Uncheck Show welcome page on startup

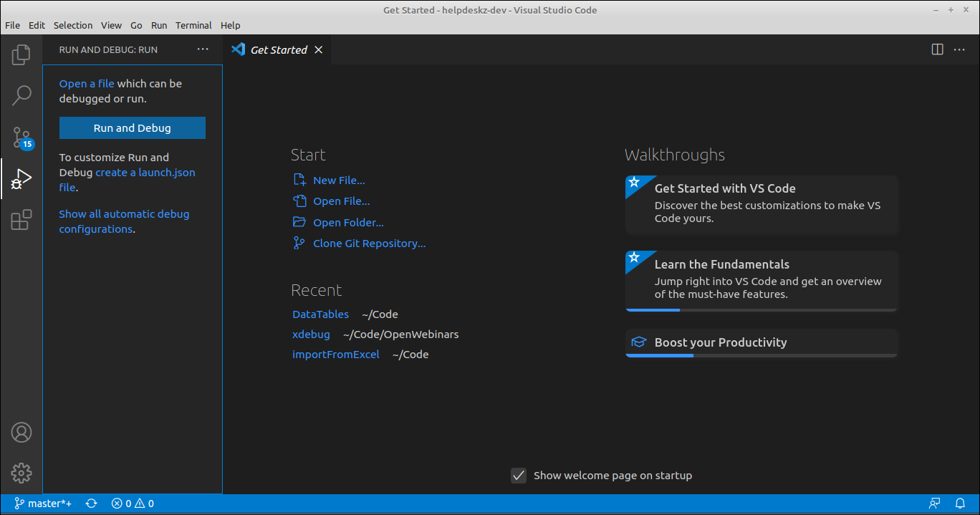tap(518, 475)
